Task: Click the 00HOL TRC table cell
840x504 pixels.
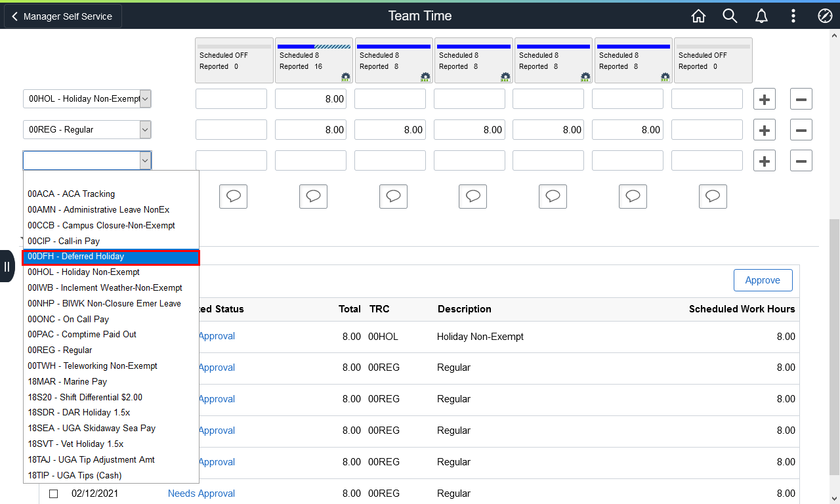Action: pyautogui.click(x=383, y=337)
